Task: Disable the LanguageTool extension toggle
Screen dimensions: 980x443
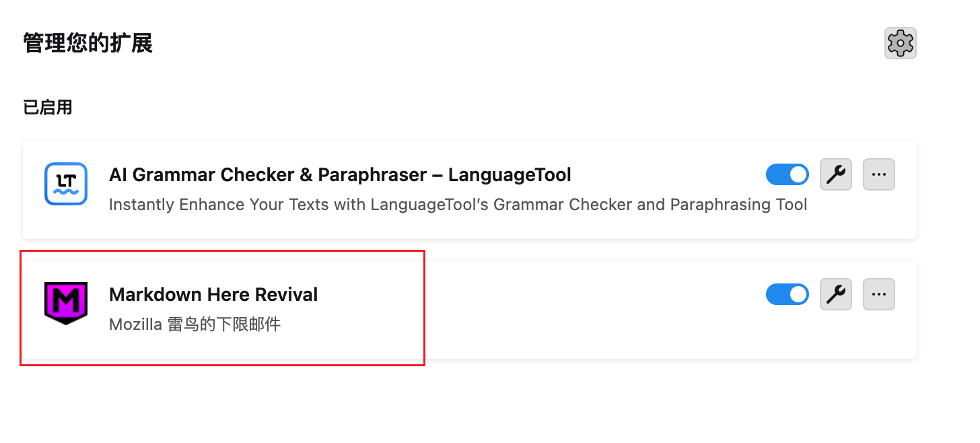Action: pyautogui.click(x=787, y=175)
